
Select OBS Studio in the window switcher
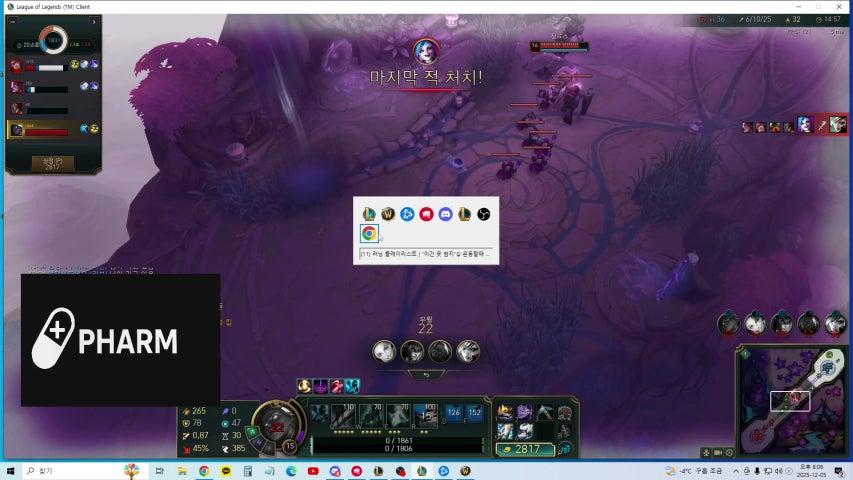(x=483, y=214)
